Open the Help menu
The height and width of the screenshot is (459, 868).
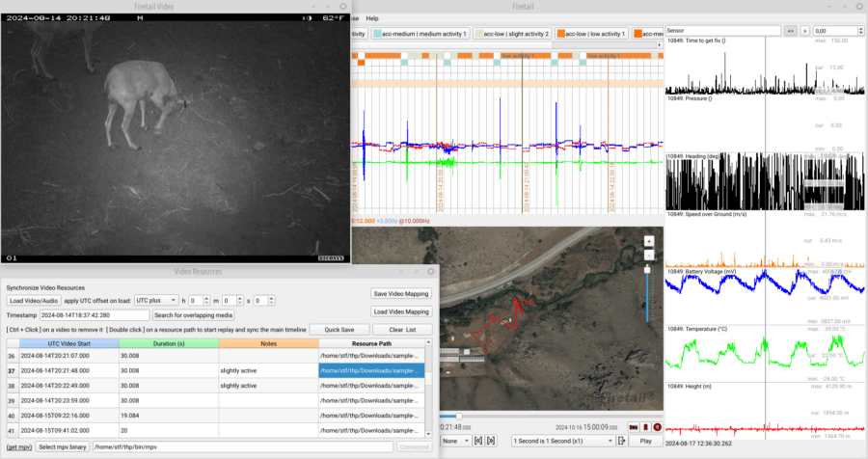[x=372, y=18]
